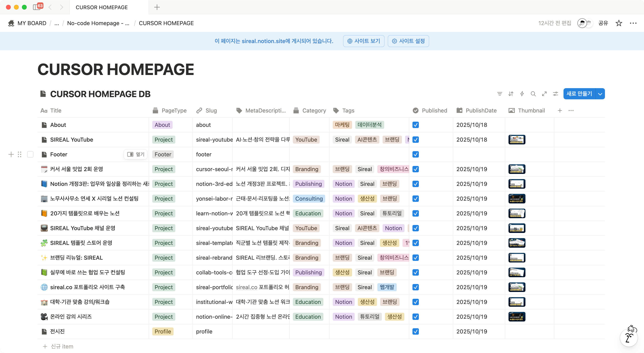644x353 pixels.
Task: Open a new tab with plus
Action: click(x=157, y=7)
